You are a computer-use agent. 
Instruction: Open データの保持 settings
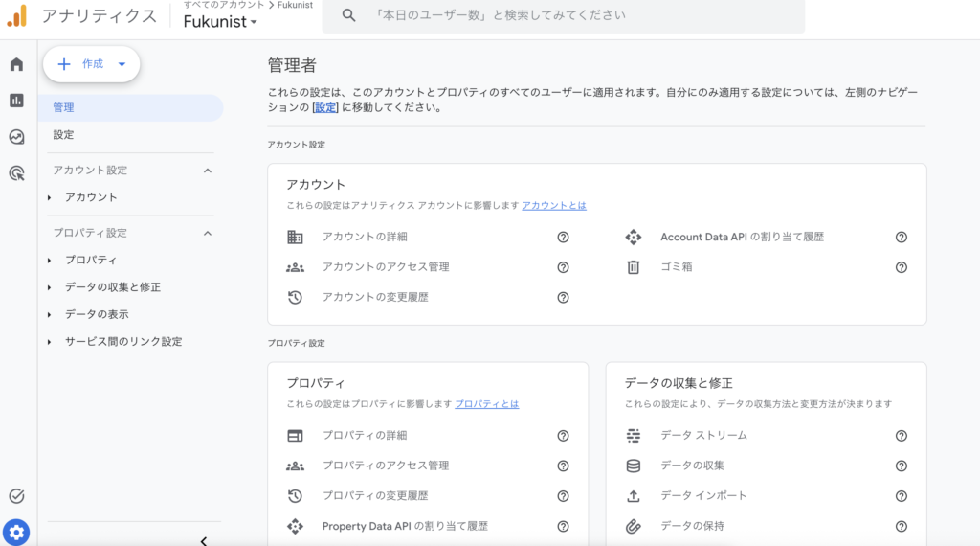tap(693, 526)
